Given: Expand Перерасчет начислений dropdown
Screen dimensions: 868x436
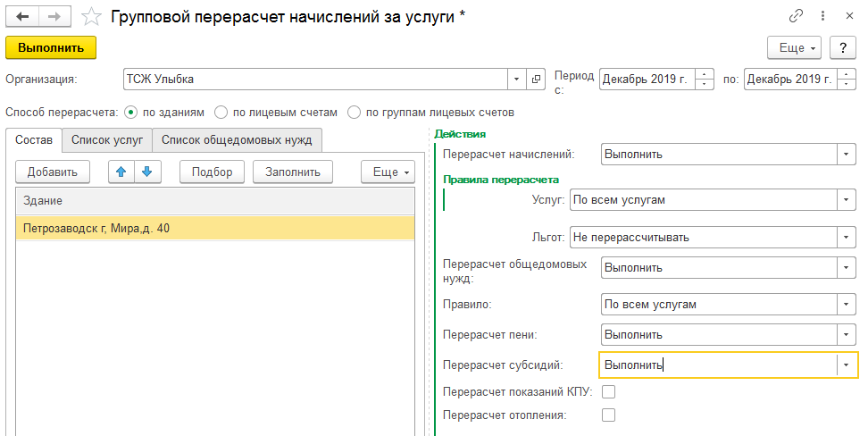Looking at the screenshot, I should 846,155.
